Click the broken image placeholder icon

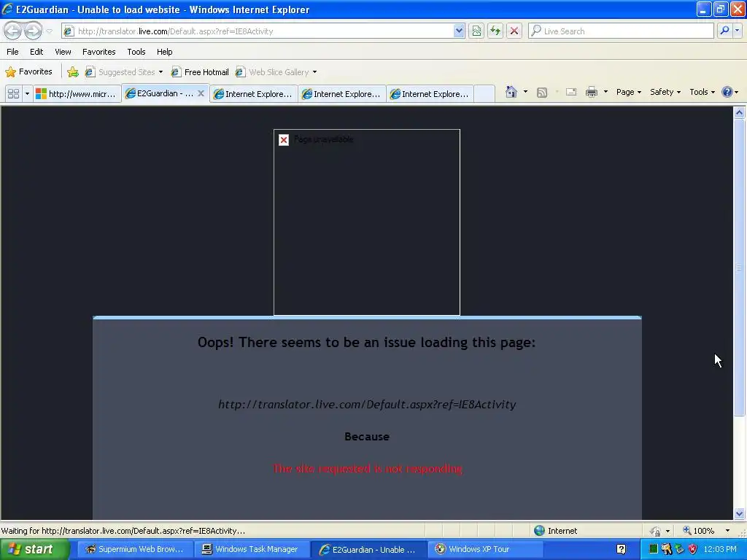[284, 140]
